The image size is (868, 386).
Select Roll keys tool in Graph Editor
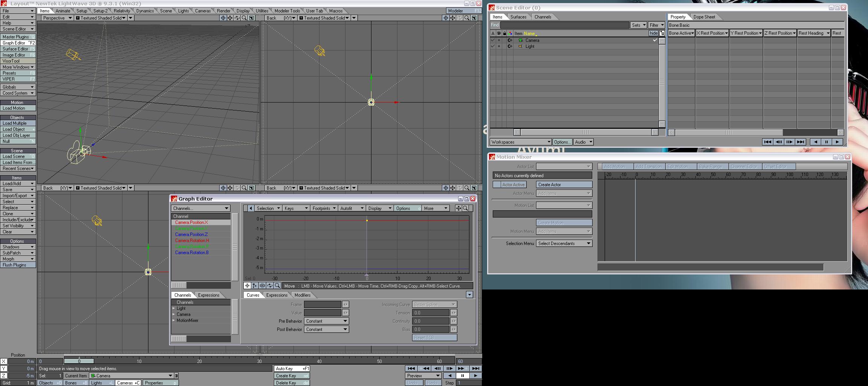[270, 286]
